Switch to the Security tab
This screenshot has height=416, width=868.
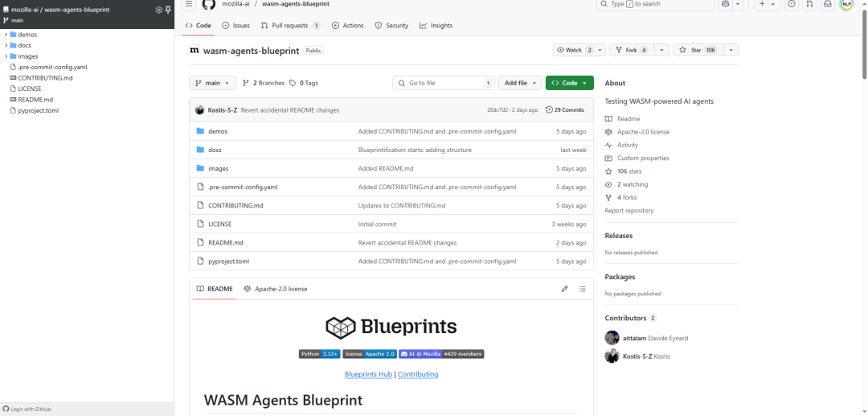[391, 26]
